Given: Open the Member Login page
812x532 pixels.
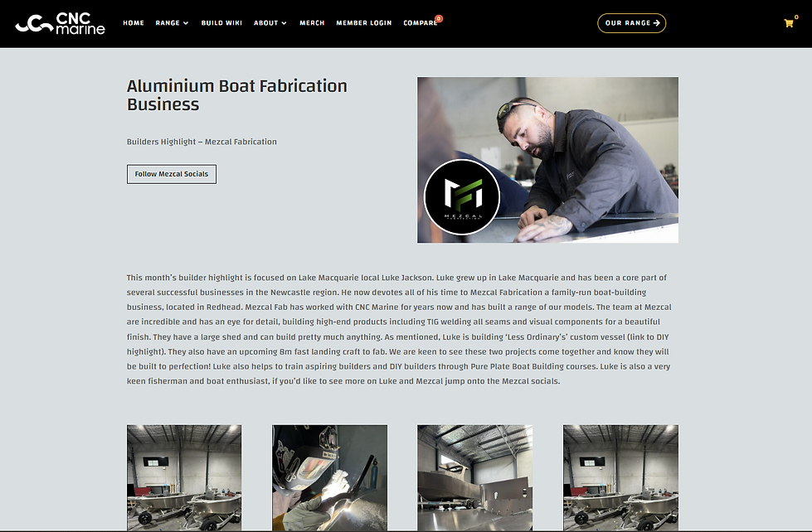Looking at the screenshot, I should pos(364,22).
